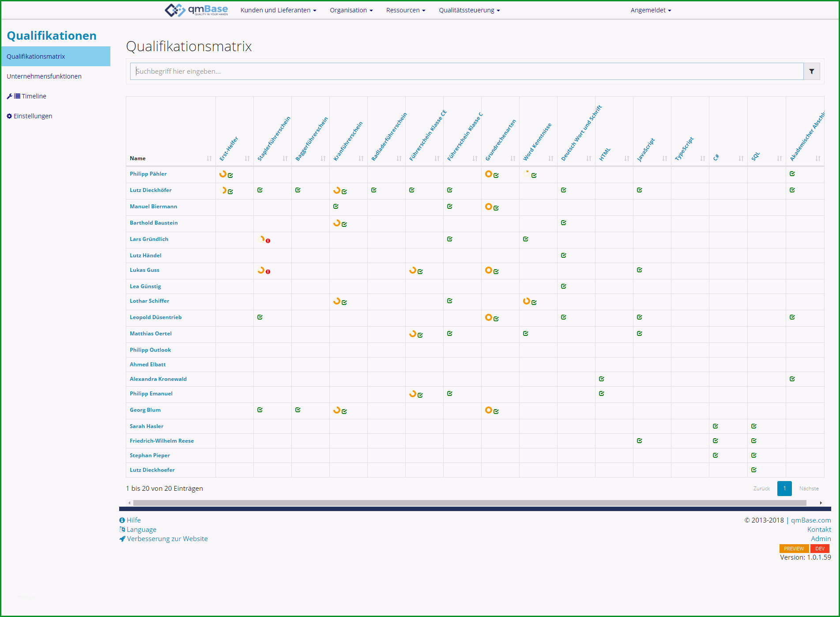Sort by the Erst-Helfer column arrows

pyautogui.click(x=247, y=158)
